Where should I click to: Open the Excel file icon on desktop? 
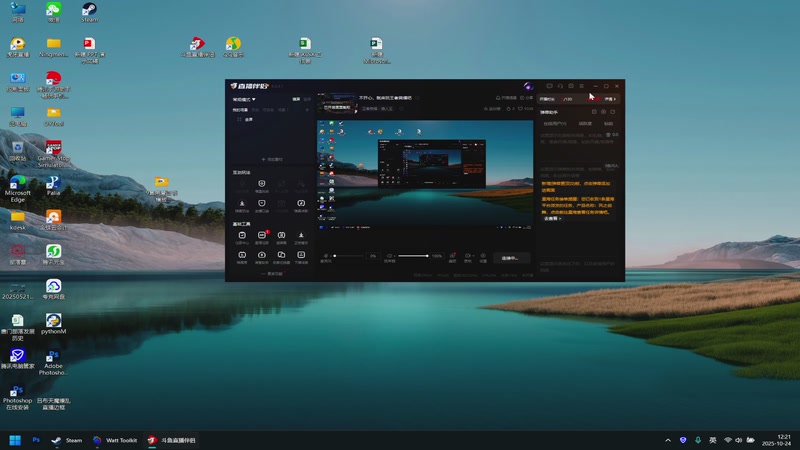pos(305,51)
